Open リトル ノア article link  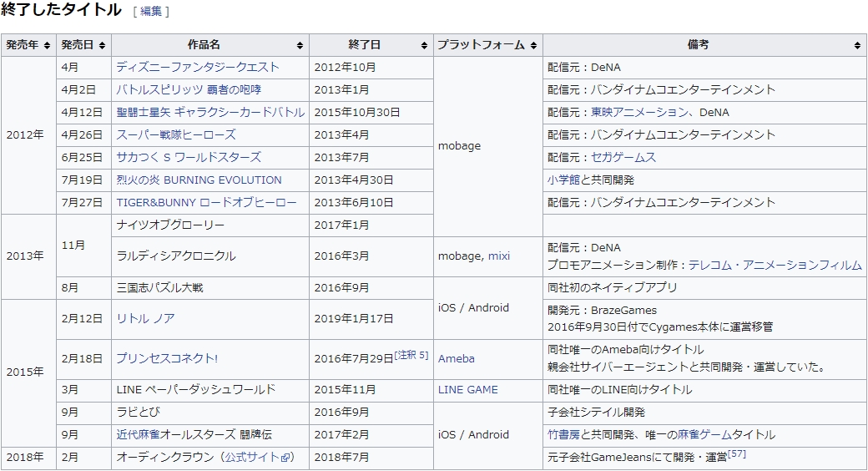[x=145, y=319]
